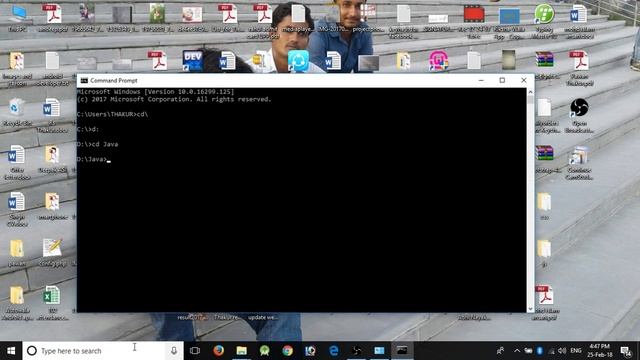The image size is (640, 360).
Task: Switch to OBS Studio on the taskbar
Action: click(x=356, y=351)
